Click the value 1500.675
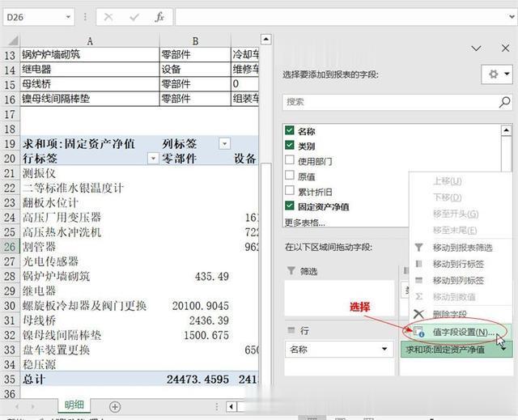518x420 pixels. pos(206,335)
